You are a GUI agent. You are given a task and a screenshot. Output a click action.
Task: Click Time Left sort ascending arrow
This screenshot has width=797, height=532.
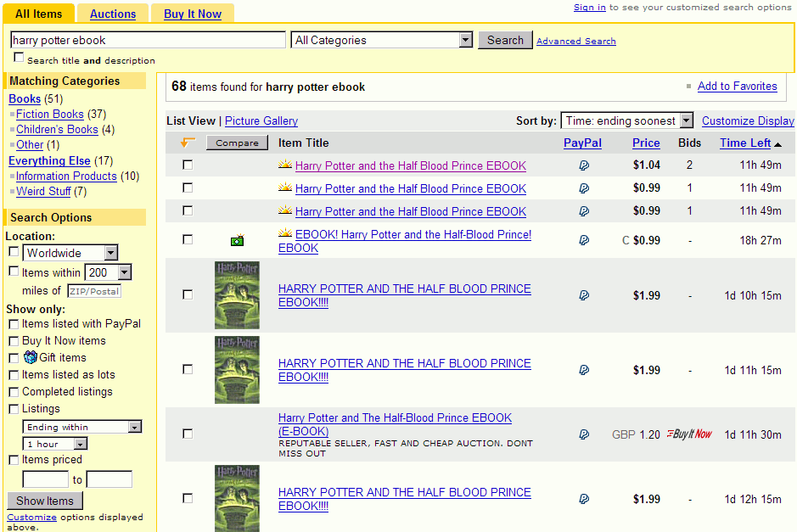777,145
